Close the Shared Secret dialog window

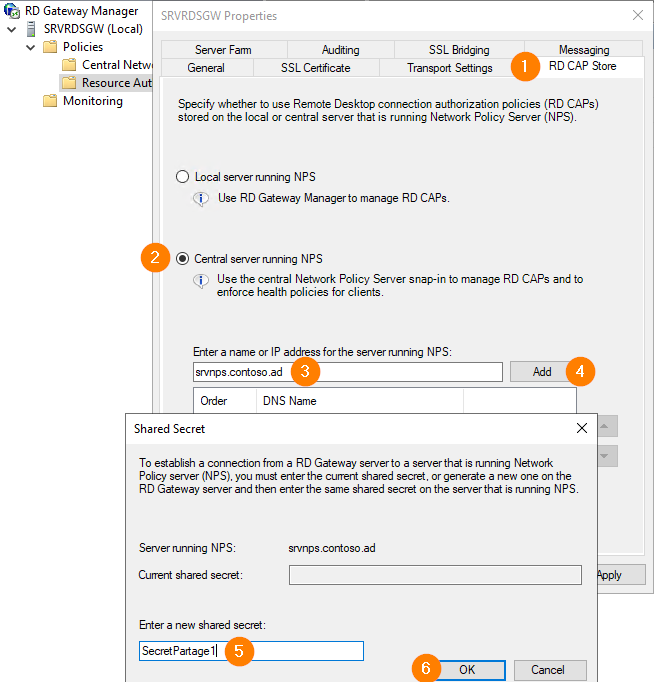(x=582, y=428)
